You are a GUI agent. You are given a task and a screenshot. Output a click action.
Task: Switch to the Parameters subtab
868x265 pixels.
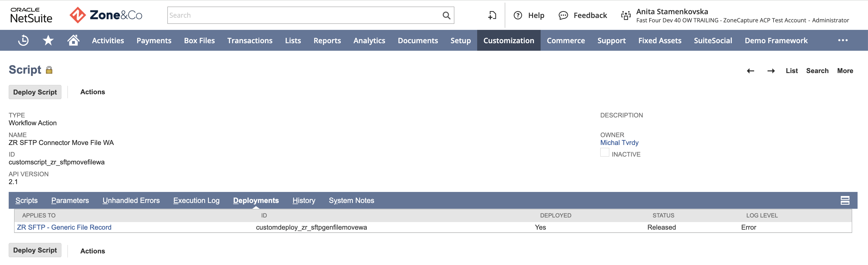click(x=70, y=201)
